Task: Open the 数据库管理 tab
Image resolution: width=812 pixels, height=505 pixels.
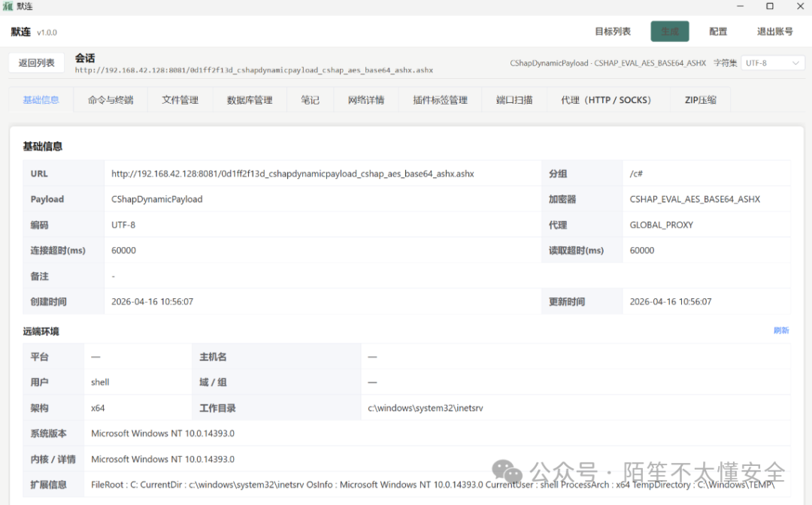Action: tap(250, 100)
